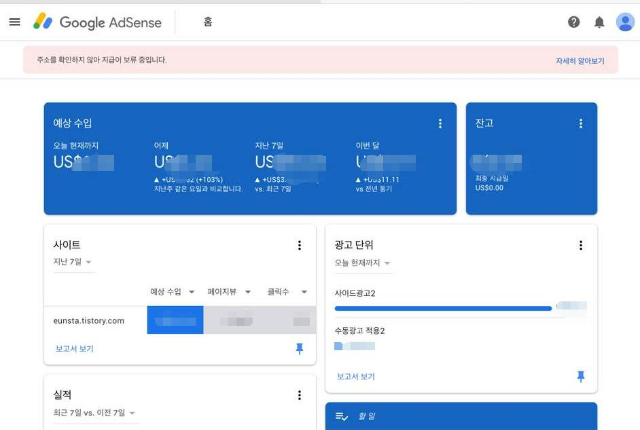This screenshot has width=640, height=430.
Task: Open 보고서 보기 link in 광고 단위 card
Action: click(x=356, y=377)
